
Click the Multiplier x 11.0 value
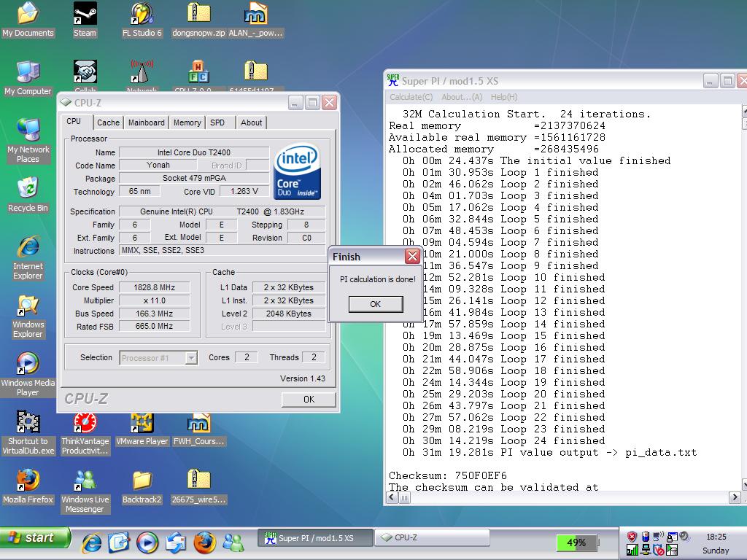pyautogui.click(x=155, y=300)
